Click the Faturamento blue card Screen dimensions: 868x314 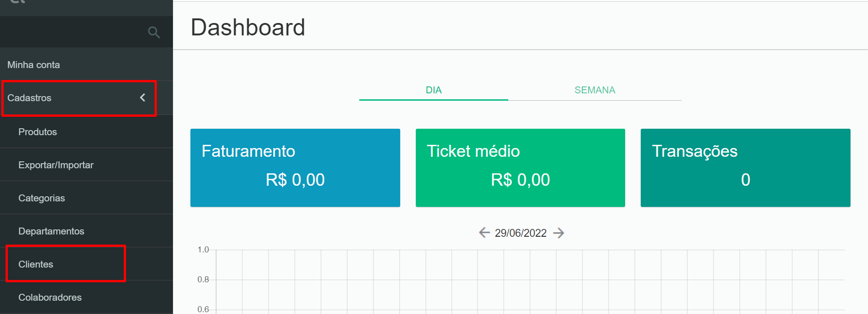click(295, 168)
